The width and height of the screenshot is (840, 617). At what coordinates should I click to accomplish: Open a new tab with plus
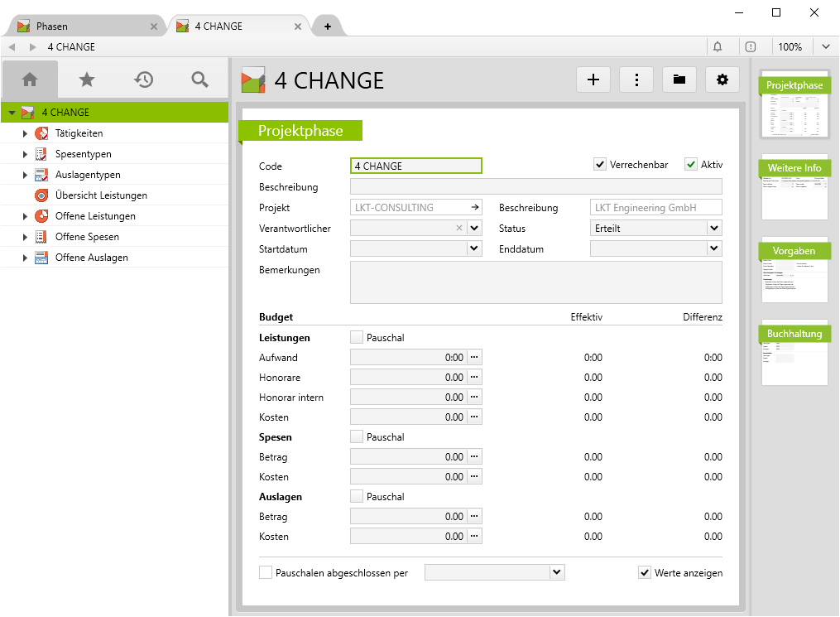pos(328,27)
